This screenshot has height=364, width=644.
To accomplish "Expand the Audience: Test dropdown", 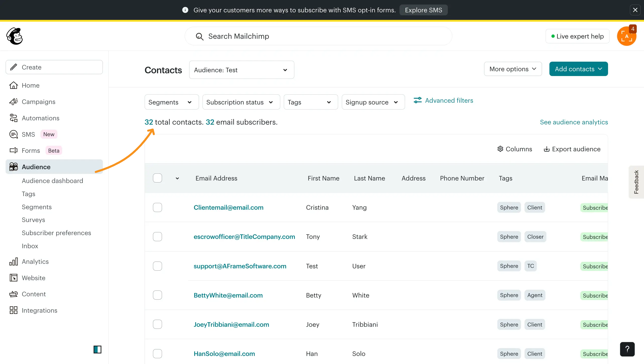I will click(x=242, y=70).
